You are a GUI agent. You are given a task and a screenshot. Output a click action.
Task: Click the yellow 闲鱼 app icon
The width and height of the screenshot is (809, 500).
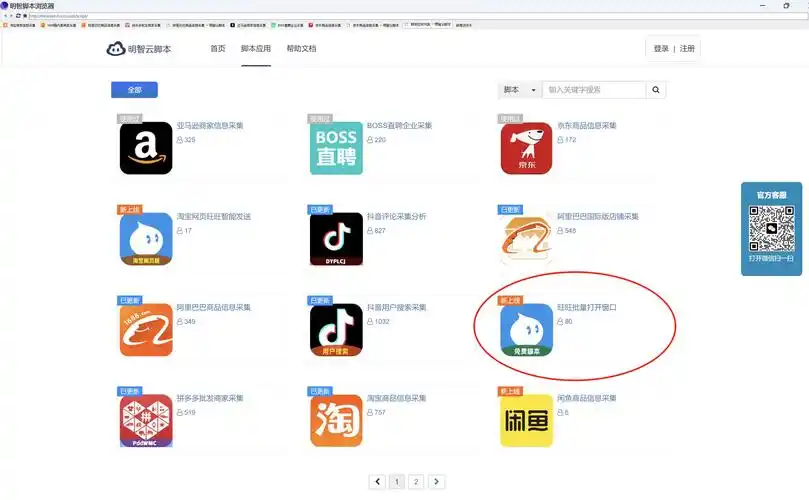[526, 421]
